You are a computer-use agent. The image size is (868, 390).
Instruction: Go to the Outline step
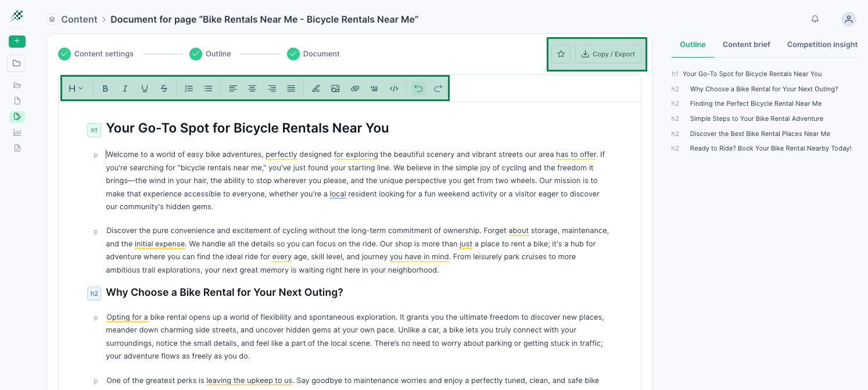(210, 54)
